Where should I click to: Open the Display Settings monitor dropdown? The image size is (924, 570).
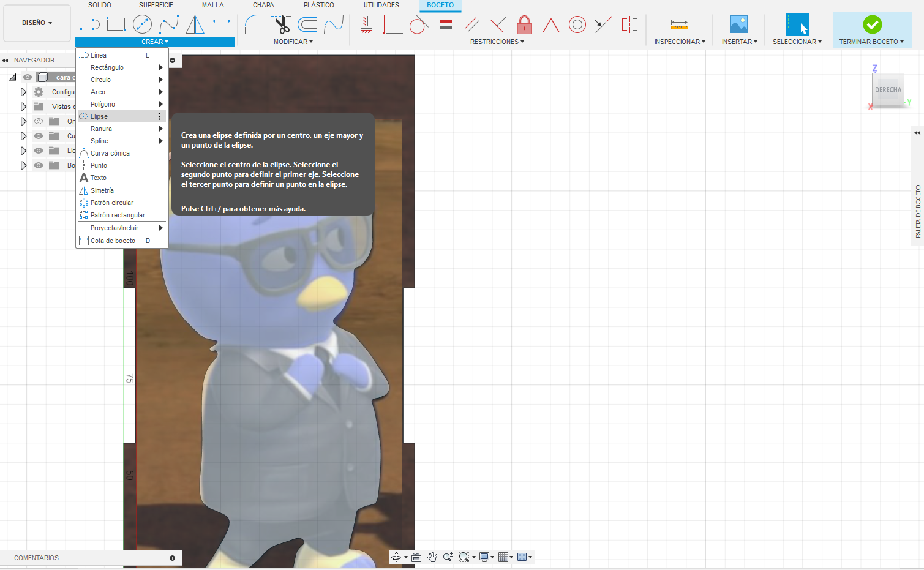(x=487, y=557)
